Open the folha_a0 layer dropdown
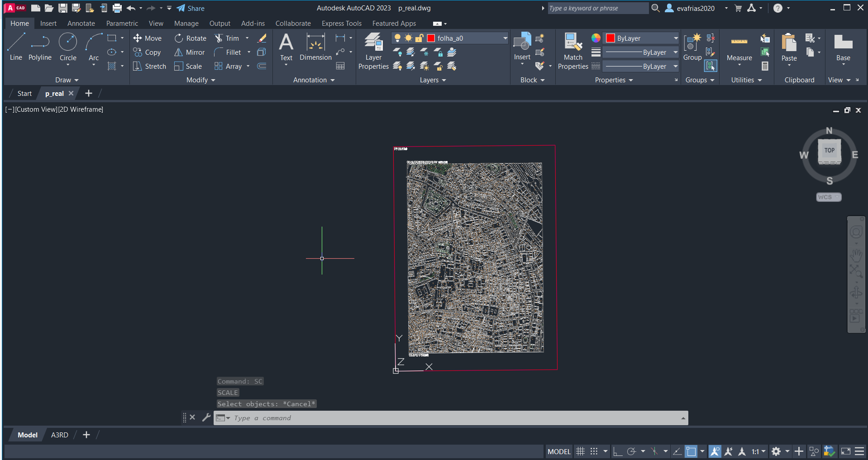 pyautogui.click(x=505, y=38)
